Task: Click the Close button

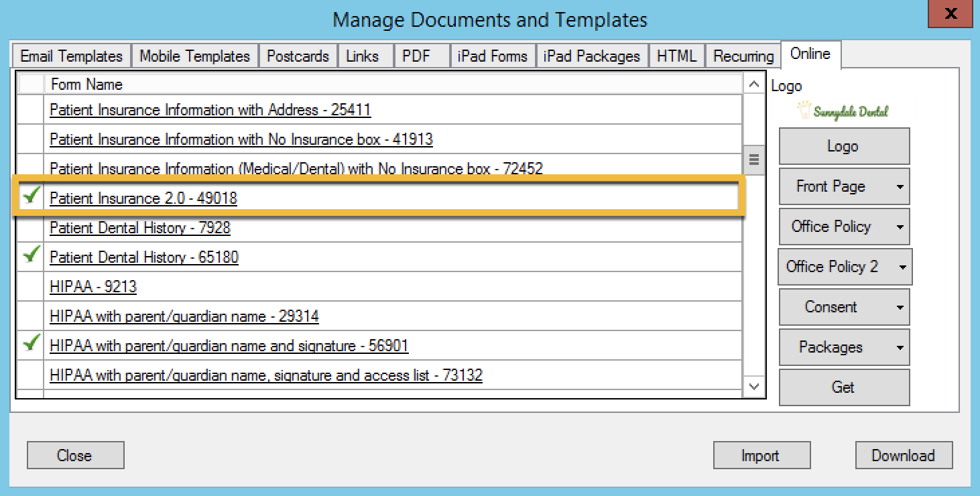Action: pos(75,456)
